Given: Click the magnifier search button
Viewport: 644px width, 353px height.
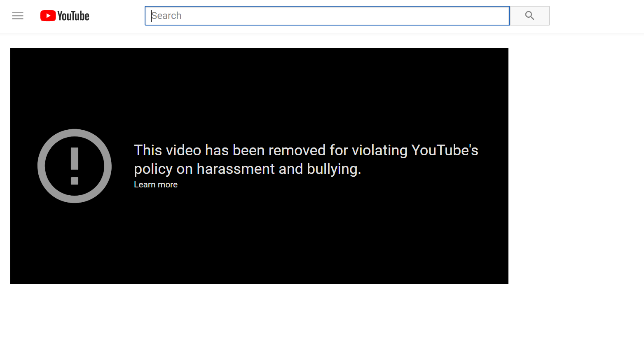Looking at the screenshot, I should point(530,16).
